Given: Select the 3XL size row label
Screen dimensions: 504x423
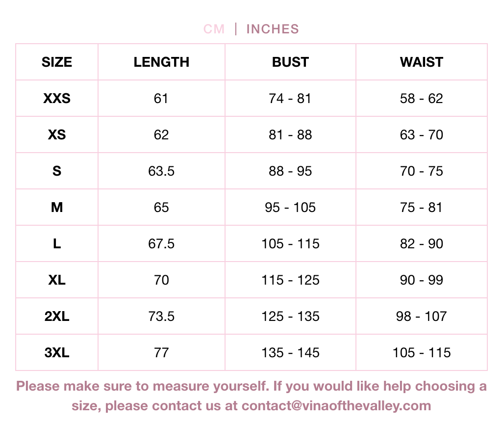Looking at the screenshot, I should point(57,353).
